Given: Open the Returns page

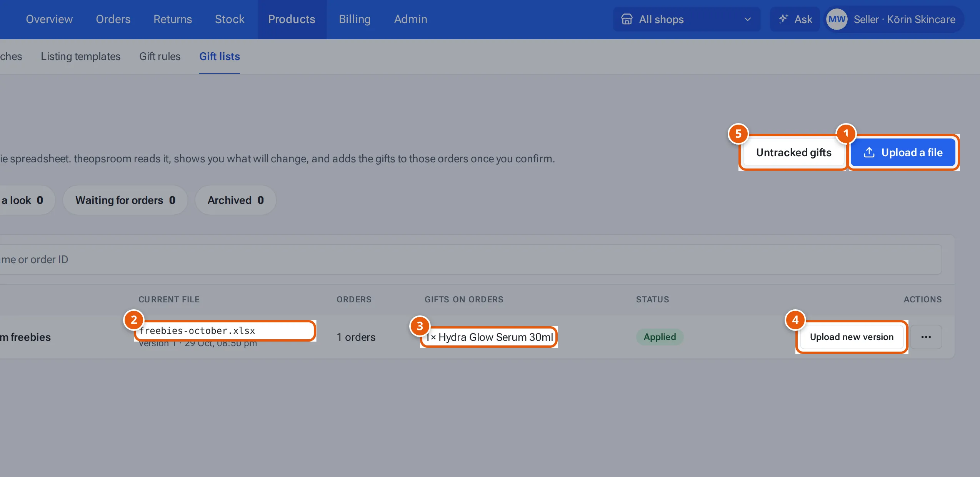Looking at the screenshot, I should point(173,19).
